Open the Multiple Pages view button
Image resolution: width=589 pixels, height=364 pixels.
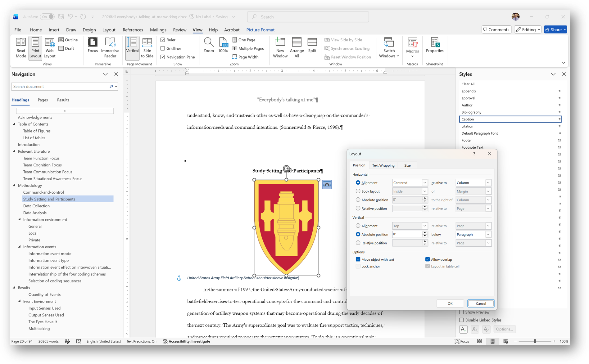[x=248, y=48]
